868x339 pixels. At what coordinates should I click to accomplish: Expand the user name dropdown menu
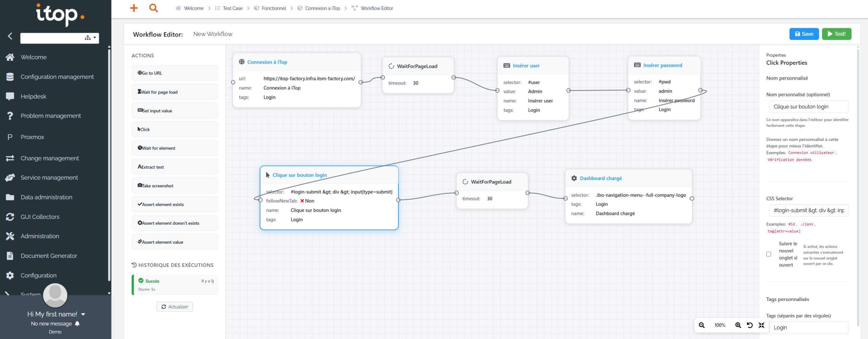(83, 314)
